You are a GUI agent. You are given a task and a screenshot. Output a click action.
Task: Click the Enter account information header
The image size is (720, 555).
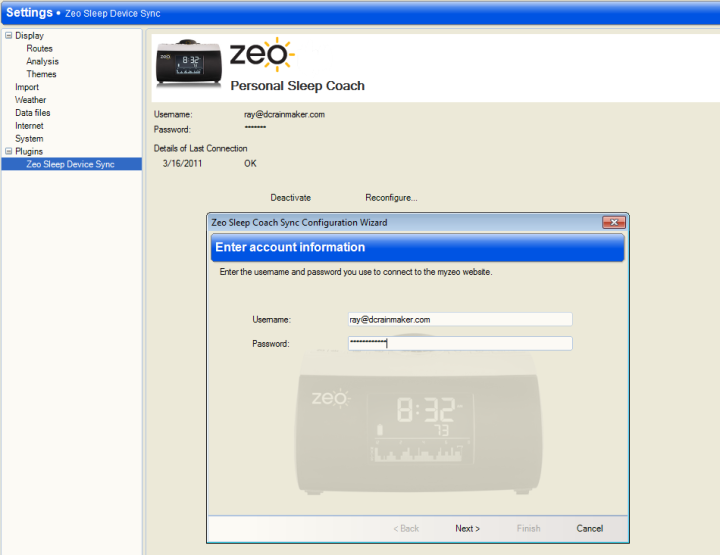290,247
